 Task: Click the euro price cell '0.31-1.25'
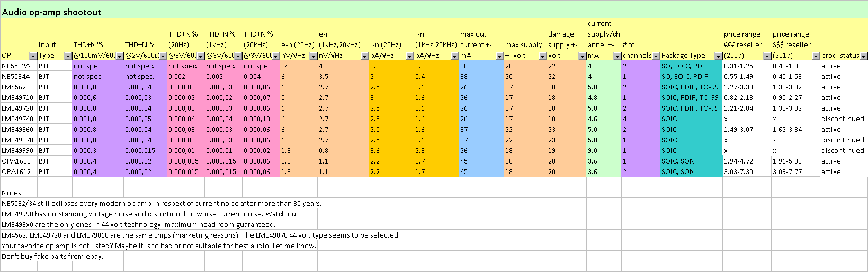tap(747, 66)
